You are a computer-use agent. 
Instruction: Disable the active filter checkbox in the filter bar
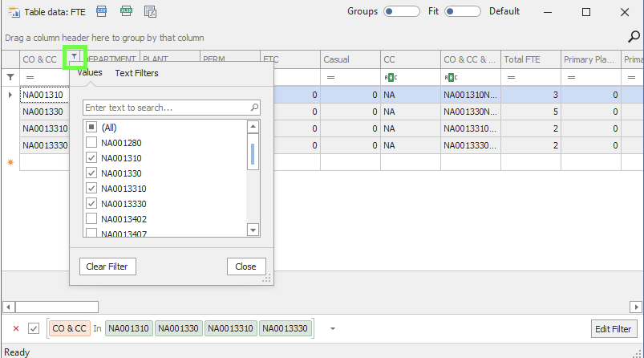coord(34,328)
